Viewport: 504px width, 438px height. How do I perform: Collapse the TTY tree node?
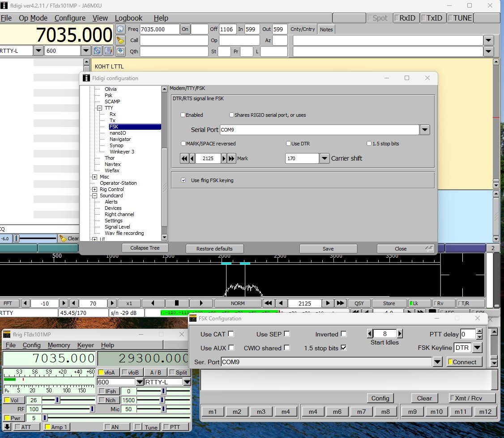click(100, 108)
